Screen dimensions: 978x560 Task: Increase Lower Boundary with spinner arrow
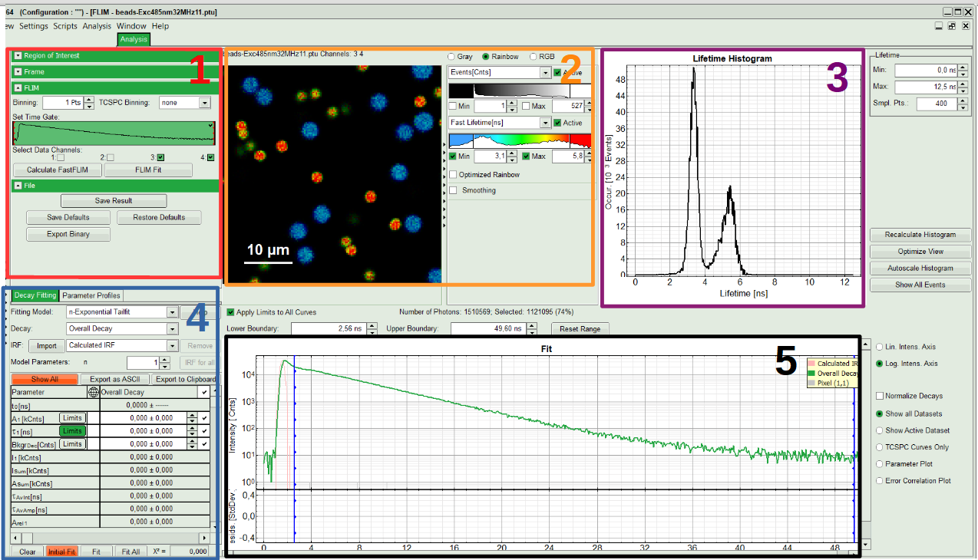pos(372,325)
